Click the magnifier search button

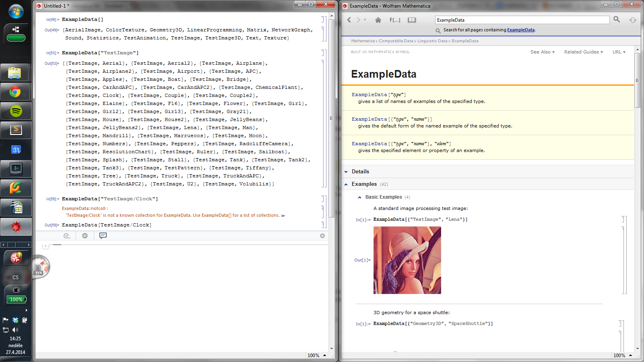(617, 19)
